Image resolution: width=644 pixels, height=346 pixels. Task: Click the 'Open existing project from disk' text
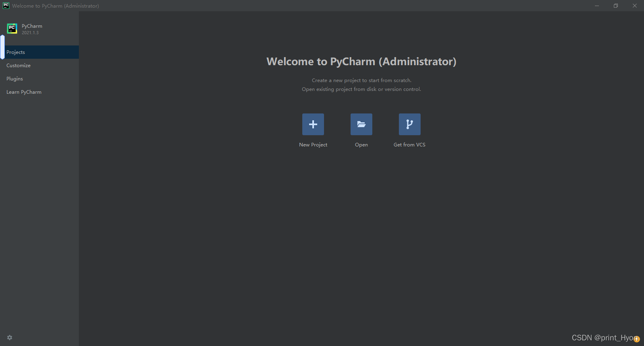(x=361, y=89)
